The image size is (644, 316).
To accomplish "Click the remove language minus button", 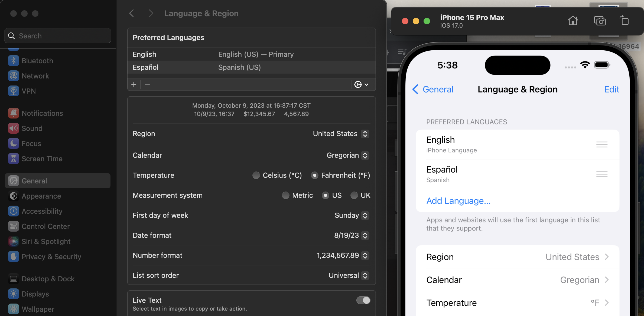I will (147, 85).
